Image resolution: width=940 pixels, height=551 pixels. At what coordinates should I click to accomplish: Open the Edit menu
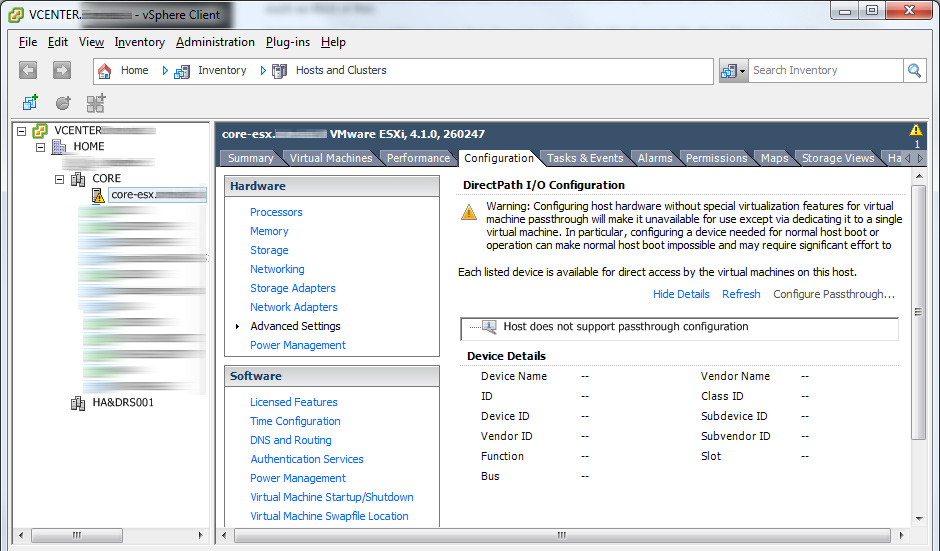[x=58, y=42]
